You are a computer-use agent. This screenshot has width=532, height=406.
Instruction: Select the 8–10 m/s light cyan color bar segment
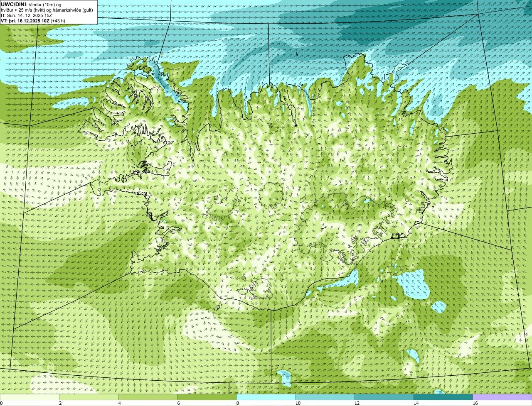point(266,397)
